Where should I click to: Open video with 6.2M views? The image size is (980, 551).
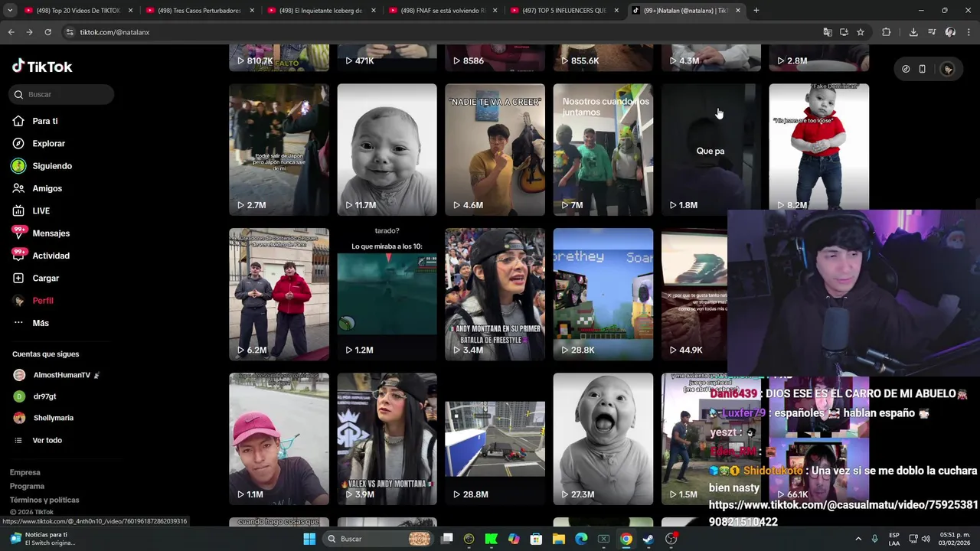point(279,294)
